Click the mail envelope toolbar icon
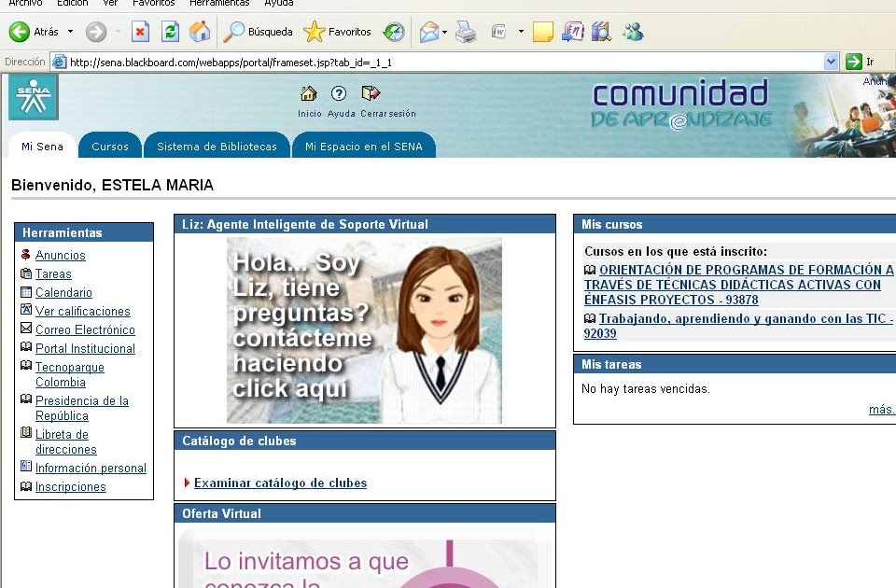The width and height of the screenshot is (896, 588). click(429, 32)
